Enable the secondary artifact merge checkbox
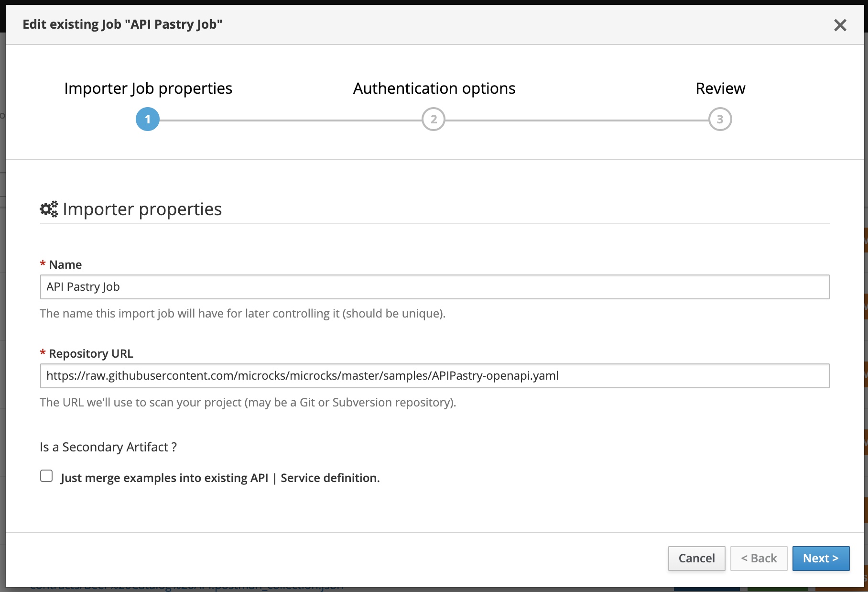This screenshot has height=592, width=868. pyautogui.click(x=46, y=476)
